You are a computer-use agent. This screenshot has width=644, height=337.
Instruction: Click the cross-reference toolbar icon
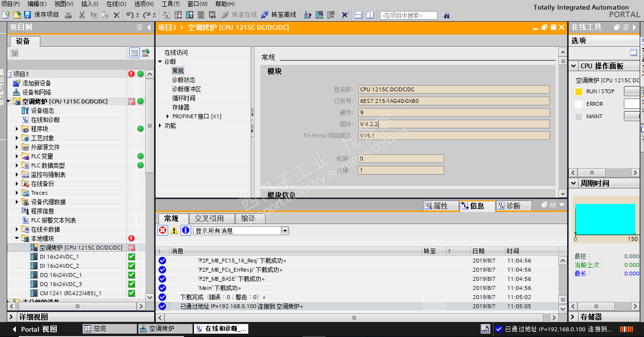click(344, 15)
